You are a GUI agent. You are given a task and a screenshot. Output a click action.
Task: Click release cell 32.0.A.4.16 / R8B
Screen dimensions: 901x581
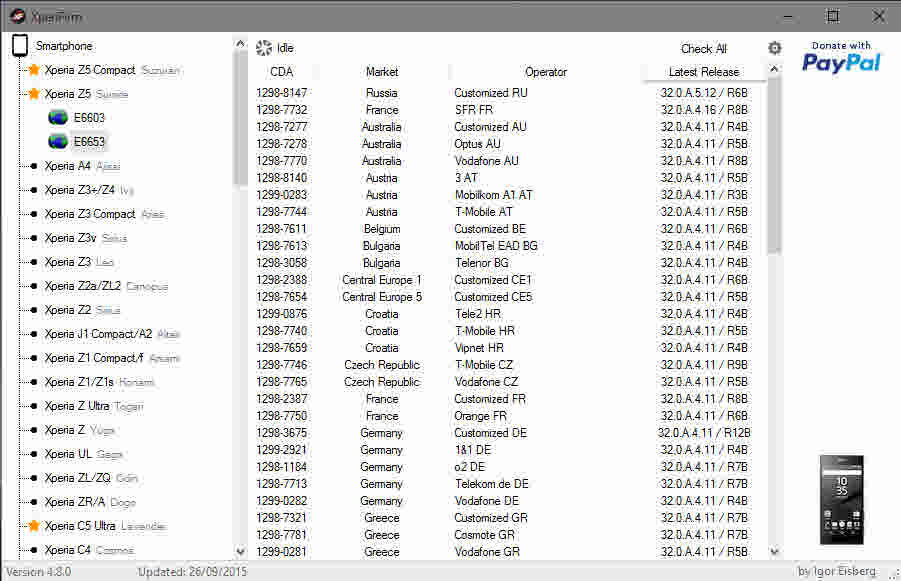[x=704, y=110]
